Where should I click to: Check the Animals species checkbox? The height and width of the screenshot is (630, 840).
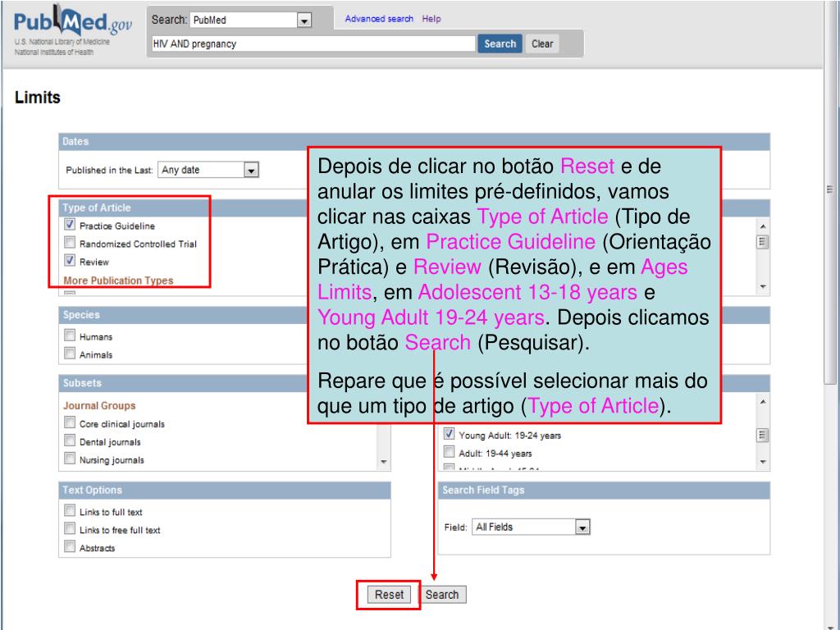pyautogui.click(x=70, y=354)
